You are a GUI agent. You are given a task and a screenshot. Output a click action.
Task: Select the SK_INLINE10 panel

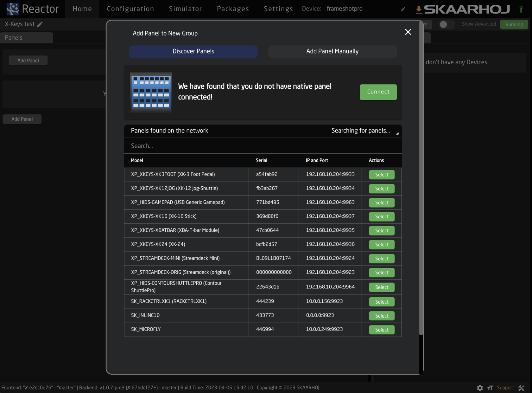[382, 316]
